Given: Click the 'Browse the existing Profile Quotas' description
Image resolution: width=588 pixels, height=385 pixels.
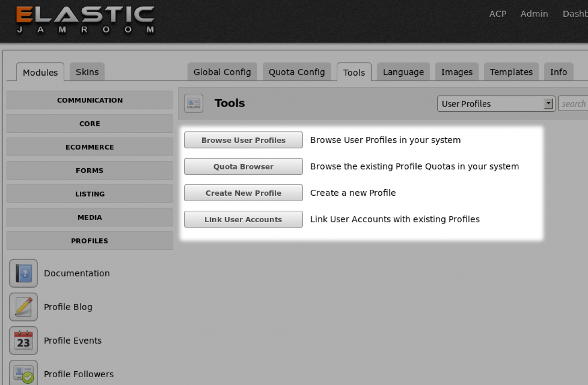Looking at the screenshot, I should [414, 166].
